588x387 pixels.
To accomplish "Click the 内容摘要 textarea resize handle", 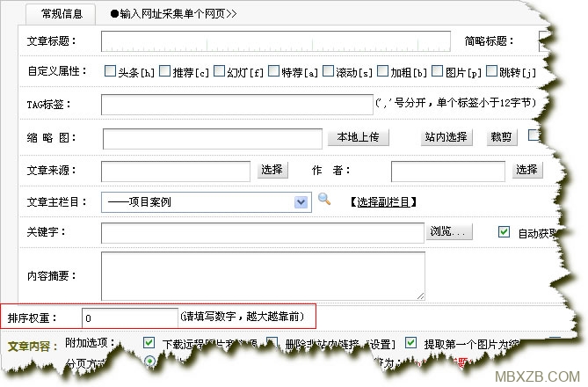I will (x=420, y=296).
